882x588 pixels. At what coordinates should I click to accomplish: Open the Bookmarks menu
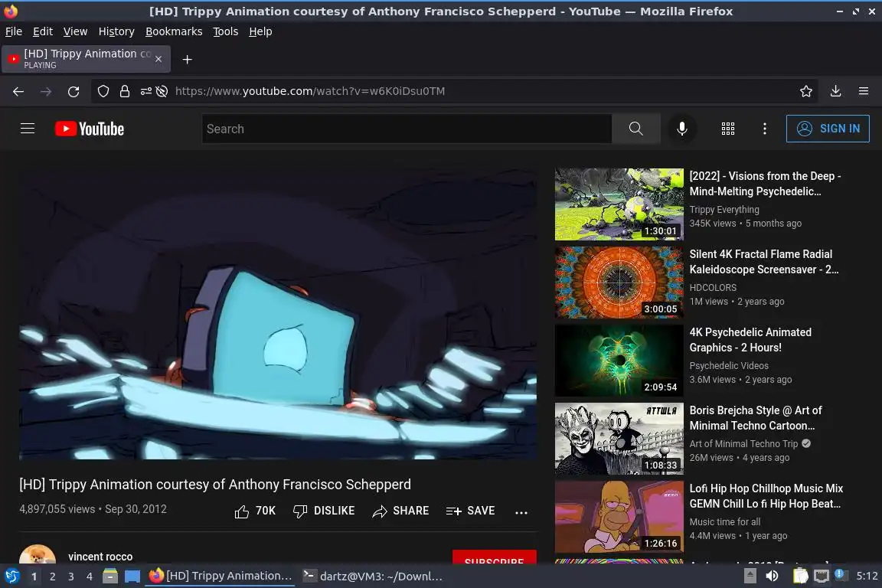pyautogui.click(x=174, y=31)
